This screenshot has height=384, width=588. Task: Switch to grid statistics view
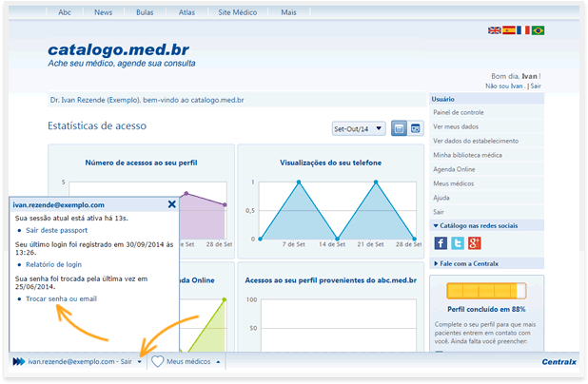point(416,128)
